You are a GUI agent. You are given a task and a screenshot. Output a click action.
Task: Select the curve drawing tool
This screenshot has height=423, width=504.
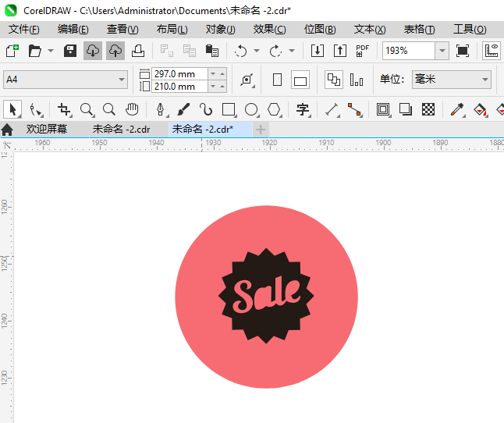tap(206, 109)
